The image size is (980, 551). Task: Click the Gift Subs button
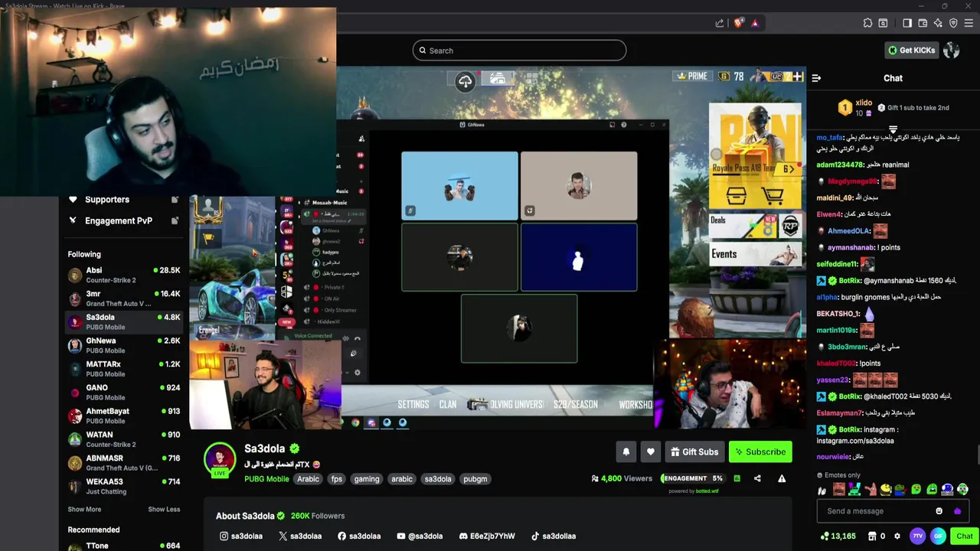(x=694, y=452)
